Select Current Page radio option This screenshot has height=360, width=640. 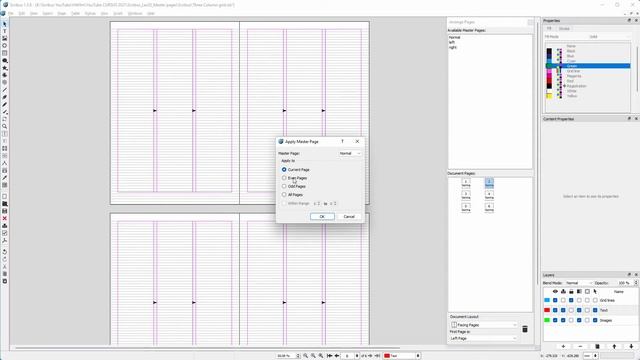(x=284, y=169)
